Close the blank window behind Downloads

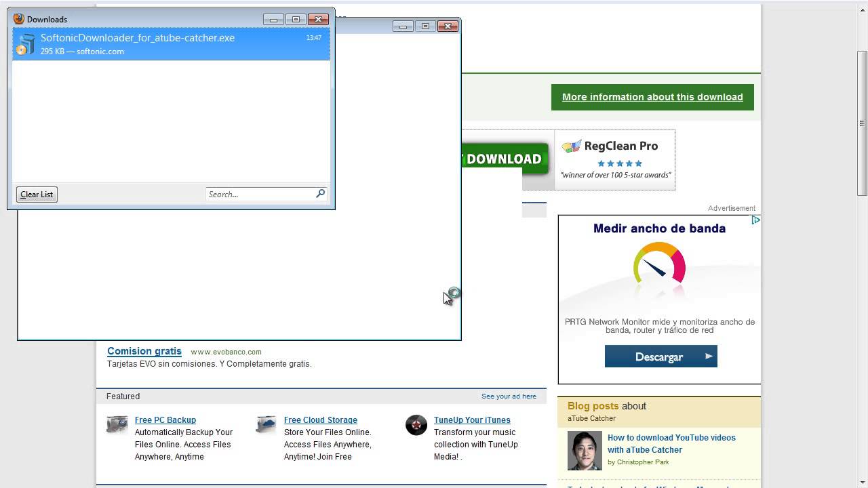[448, 26]
